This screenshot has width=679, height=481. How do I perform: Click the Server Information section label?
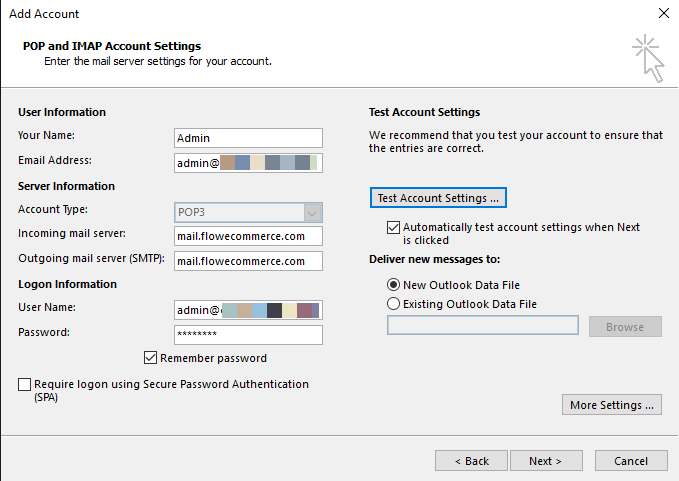pyautogui.click(x=66, y=186)
